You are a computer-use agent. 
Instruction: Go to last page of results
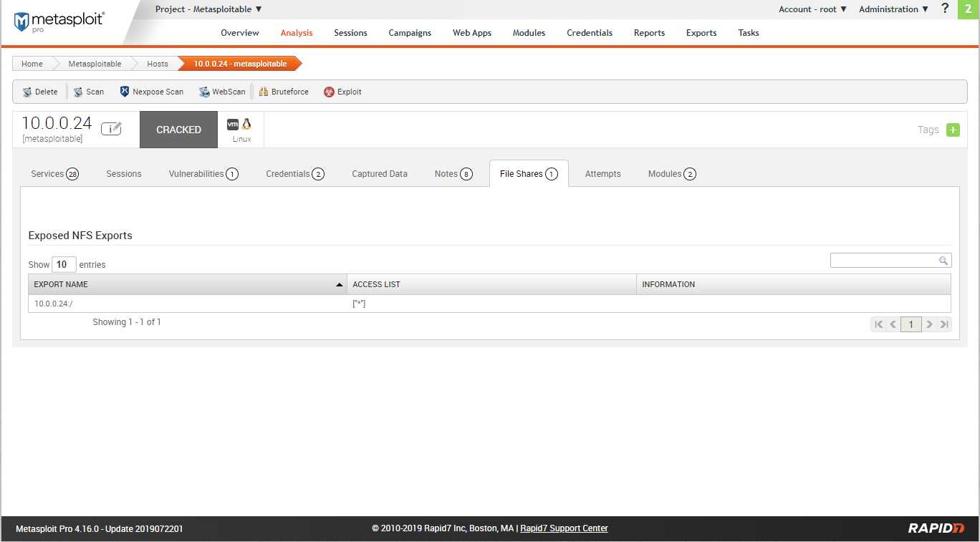click(944, 324)
